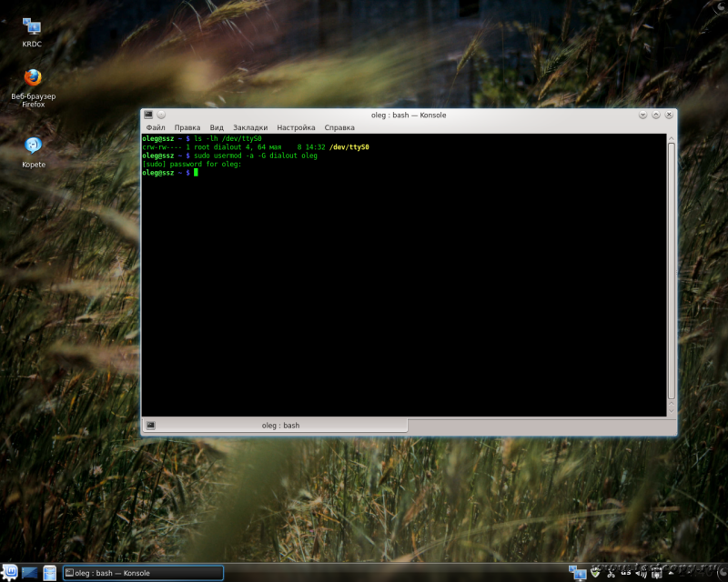Select the 'oleg : bash' terminal tab
The width and height of the screenshot is (728, 582).
[280, 426]
